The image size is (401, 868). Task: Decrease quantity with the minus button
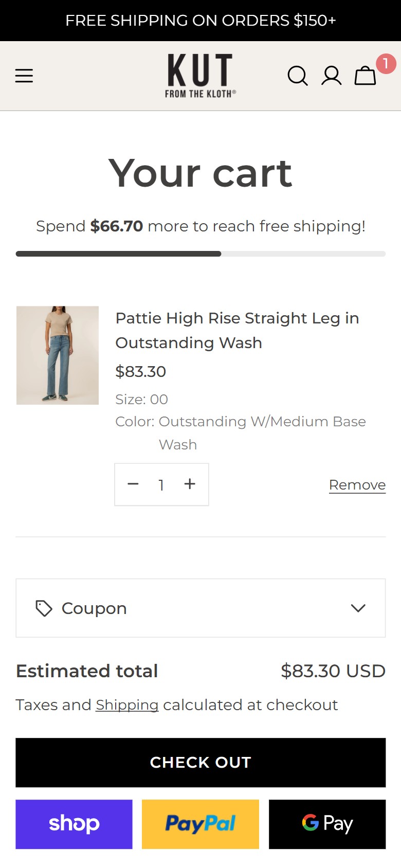[x=133, y=484]
